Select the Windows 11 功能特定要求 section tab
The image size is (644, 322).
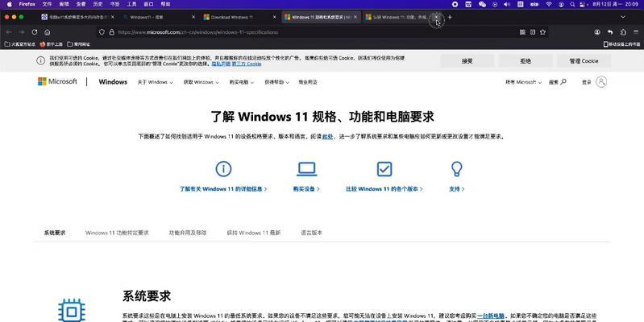point(117,233)
